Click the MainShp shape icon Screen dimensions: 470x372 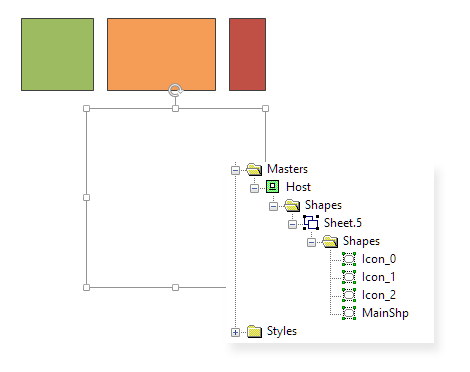349,313
